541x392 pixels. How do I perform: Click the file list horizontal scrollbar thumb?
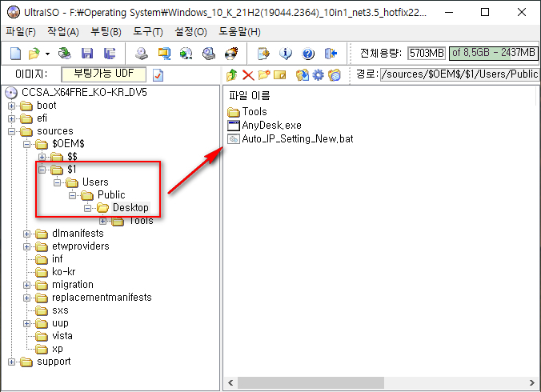click(x=311, y=382)
